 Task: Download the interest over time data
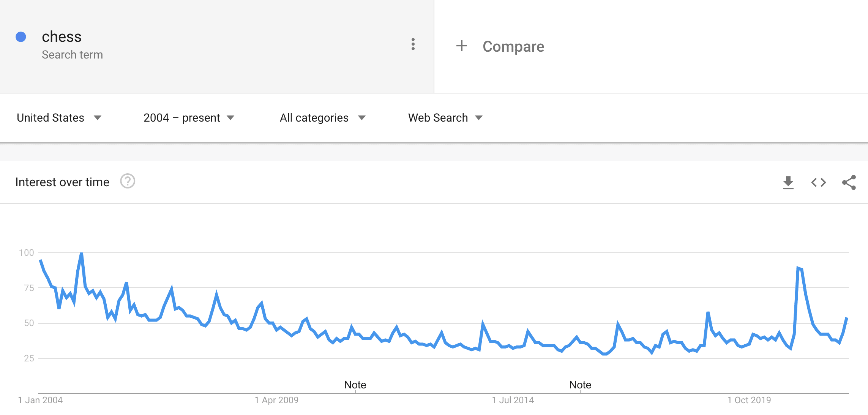coord(788,182)
